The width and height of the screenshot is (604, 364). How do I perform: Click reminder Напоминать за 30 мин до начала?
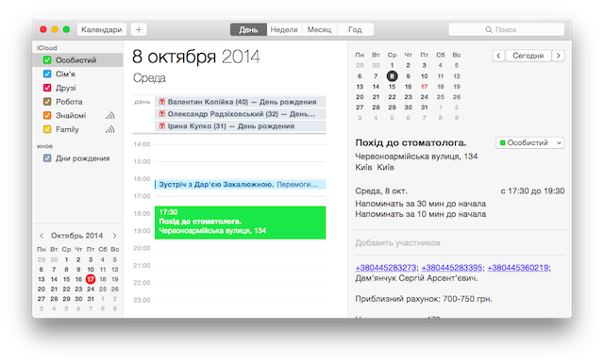(x=420, y=204)
